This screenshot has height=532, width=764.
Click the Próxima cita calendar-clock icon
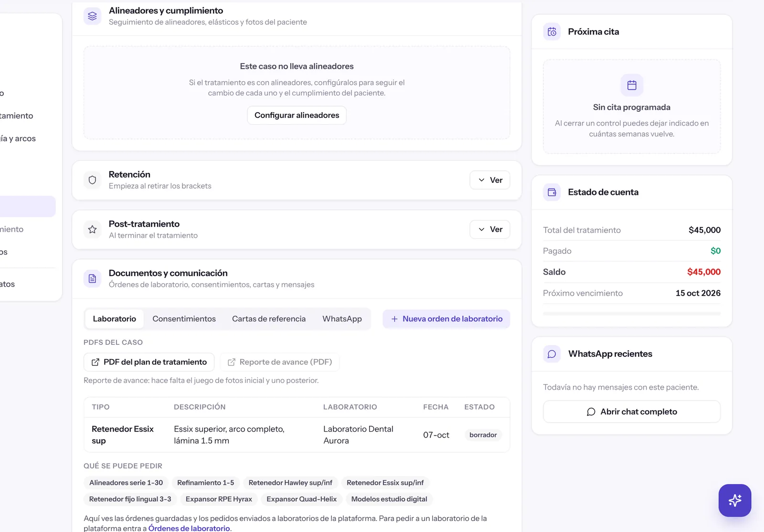click(x=552, y=32)
